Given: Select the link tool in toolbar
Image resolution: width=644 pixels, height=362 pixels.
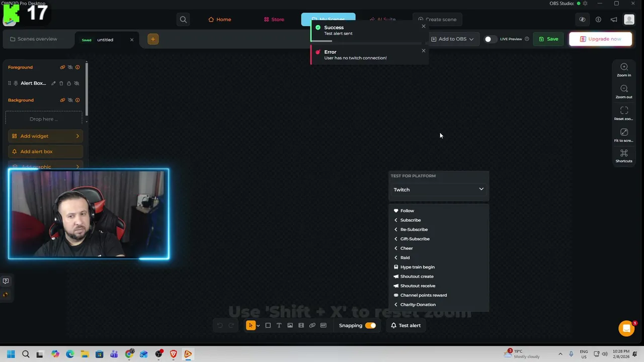Looking at the screenshot, I should pyautogui.click(x=312, y=325).
